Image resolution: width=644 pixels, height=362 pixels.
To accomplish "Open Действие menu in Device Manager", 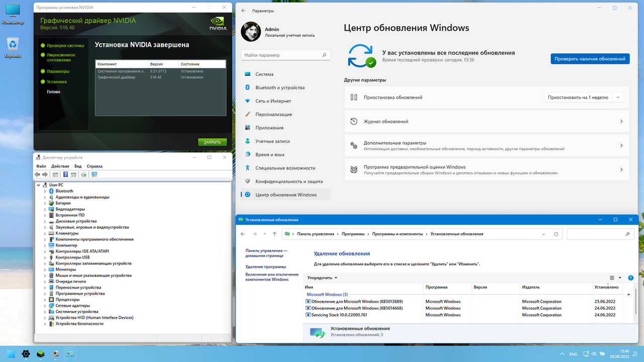I will [60, 166].
